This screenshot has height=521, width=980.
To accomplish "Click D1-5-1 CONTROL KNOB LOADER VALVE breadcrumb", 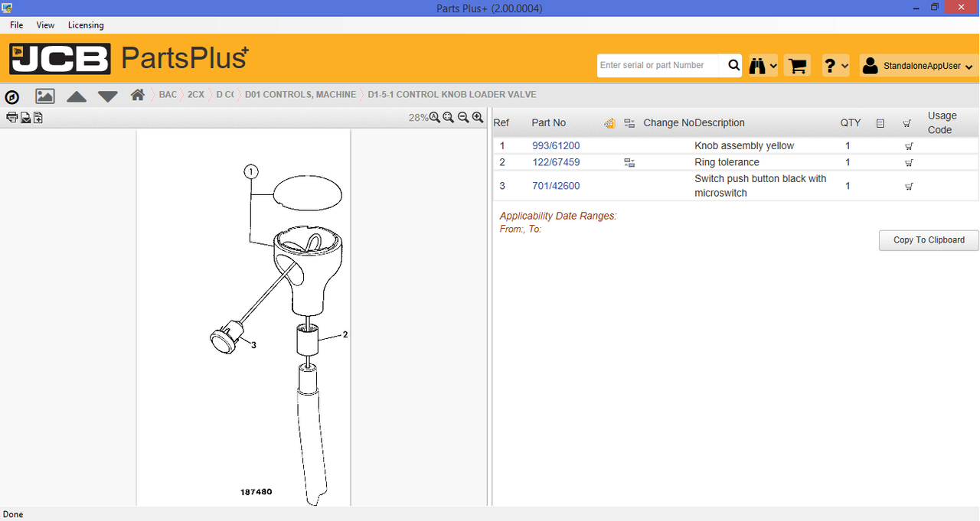I will [x=452, y=95].
